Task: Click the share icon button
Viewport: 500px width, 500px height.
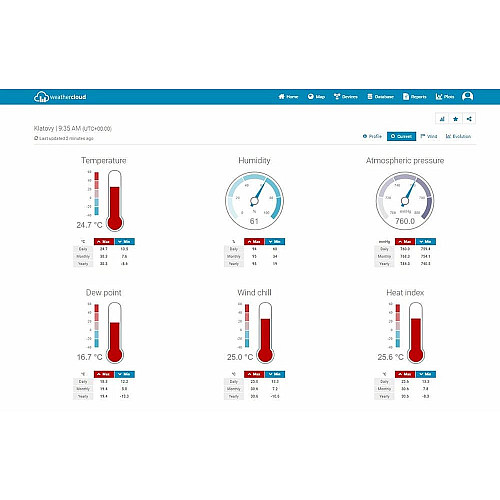Action: [469, 119]
